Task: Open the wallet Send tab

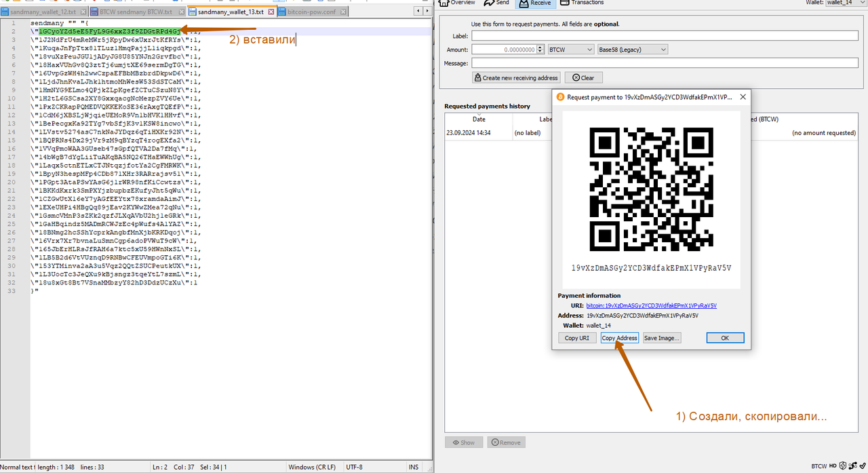Action: [x=496, y=3]
